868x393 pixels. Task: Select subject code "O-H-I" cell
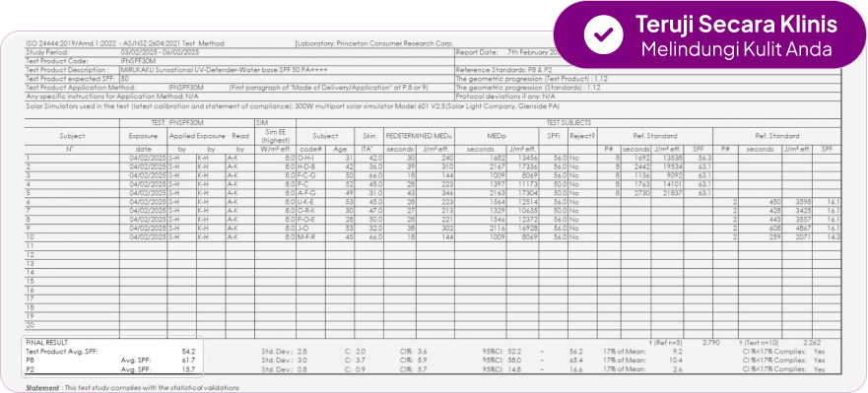click(x=306, y=159)
